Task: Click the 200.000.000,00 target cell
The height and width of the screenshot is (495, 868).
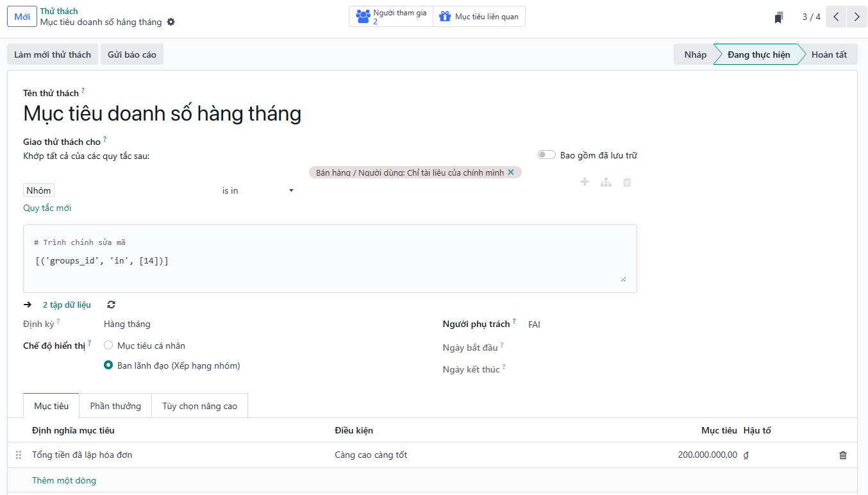Action: [707, 455]
